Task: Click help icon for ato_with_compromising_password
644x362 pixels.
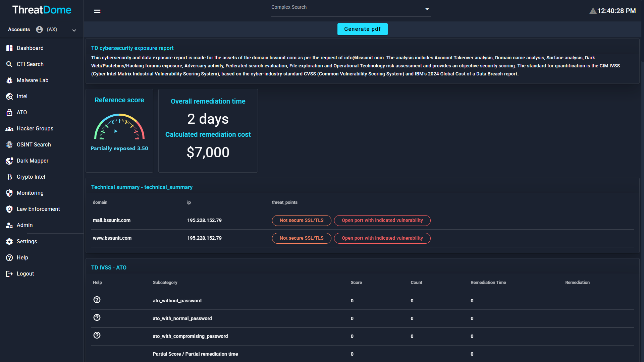Action: (x=97, y=336)
